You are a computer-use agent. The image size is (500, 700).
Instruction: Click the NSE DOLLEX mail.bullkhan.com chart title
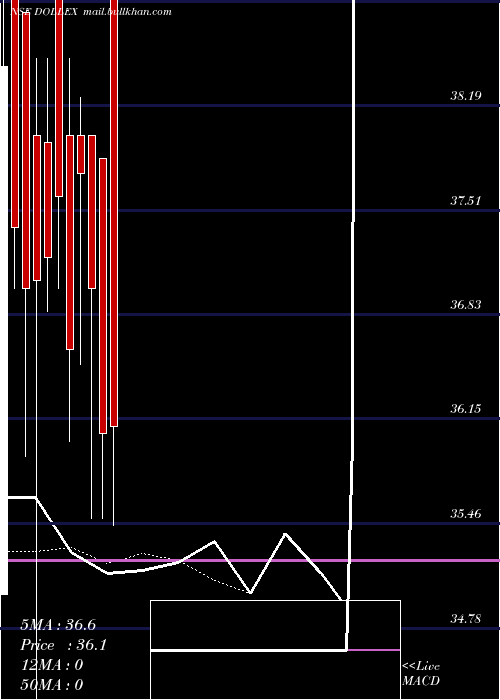[x=91, y=12]
